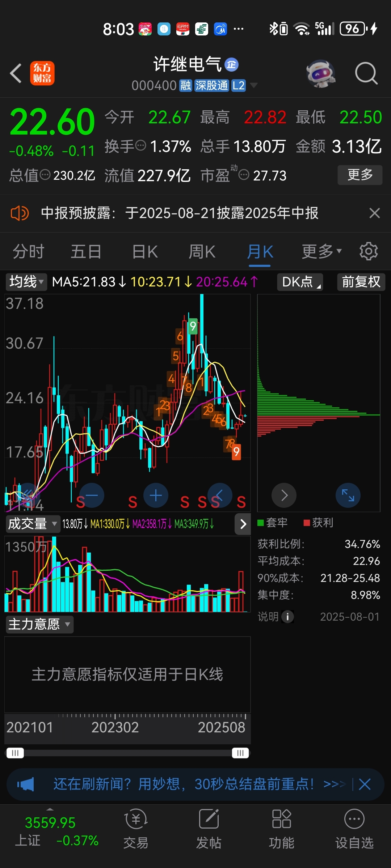Open the 功能 features menu
The width and height of the screenshot is (391, 868).
[x=281, y=829]
